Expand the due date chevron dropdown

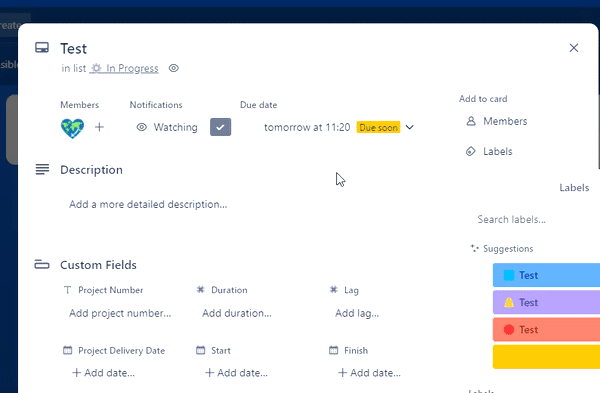[x=409, y=127]
